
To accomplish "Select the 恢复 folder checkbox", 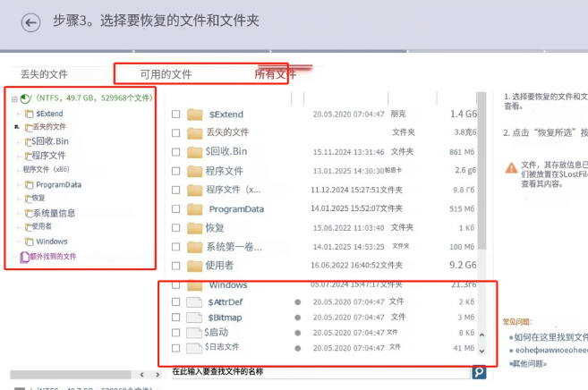I will [176, 228].
